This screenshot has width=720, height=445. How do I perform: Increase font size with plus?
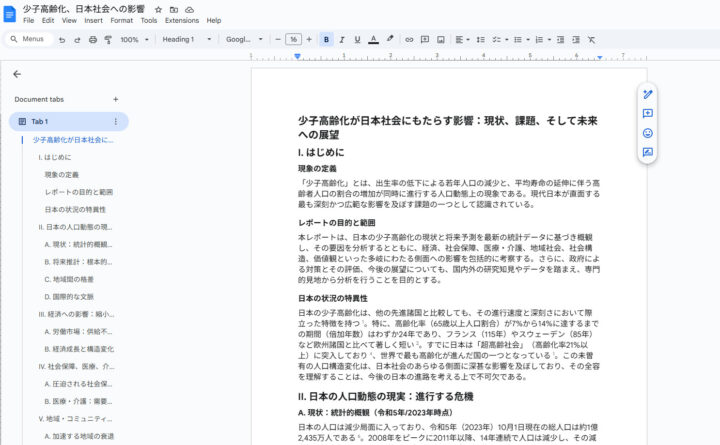pos(309,39)
